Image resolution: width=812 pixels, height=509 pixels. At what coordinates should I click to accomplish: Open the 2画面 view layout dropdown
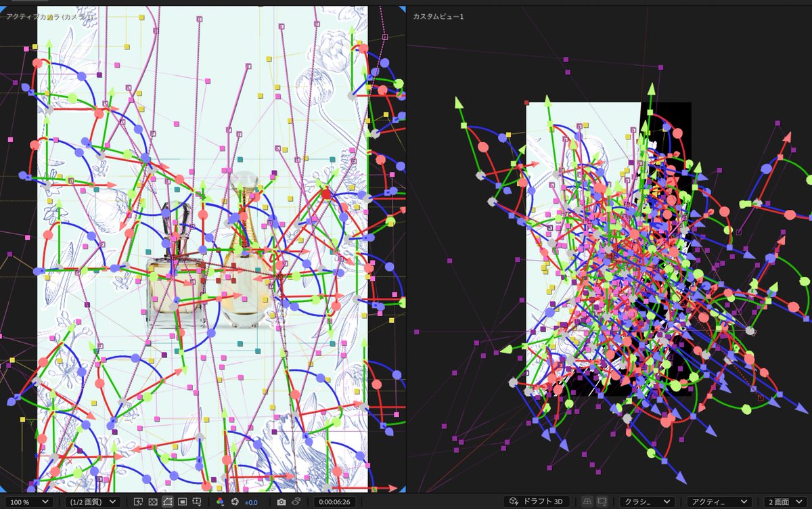[786, 502]
